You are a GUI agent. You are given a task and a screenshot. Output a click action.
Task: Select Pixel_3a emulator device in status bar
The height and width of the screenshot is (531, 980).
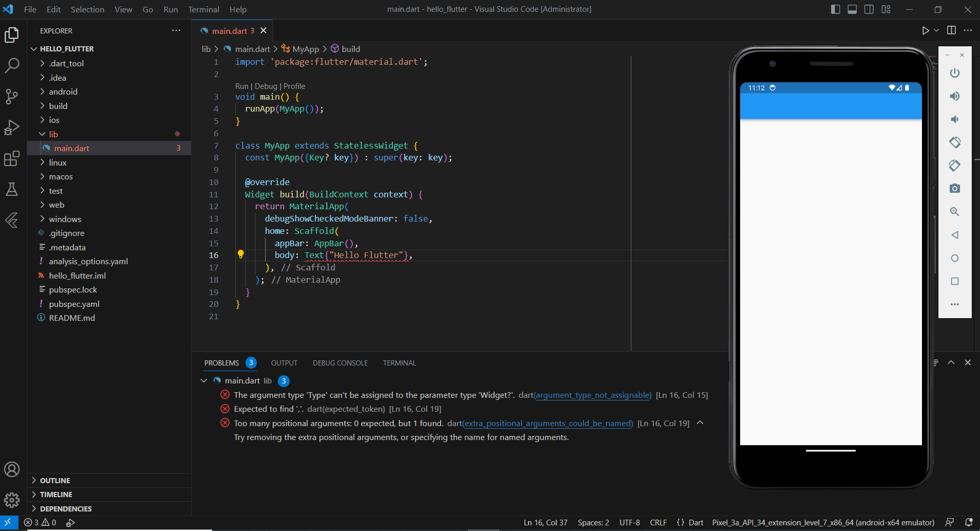tap(823, 522)
